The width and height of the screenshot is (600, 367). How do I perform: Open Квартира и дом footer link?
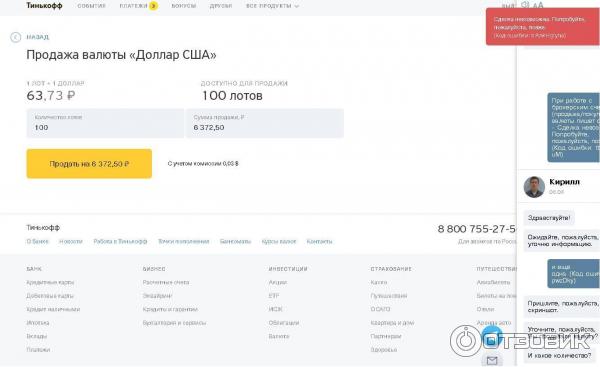point(392,323)
